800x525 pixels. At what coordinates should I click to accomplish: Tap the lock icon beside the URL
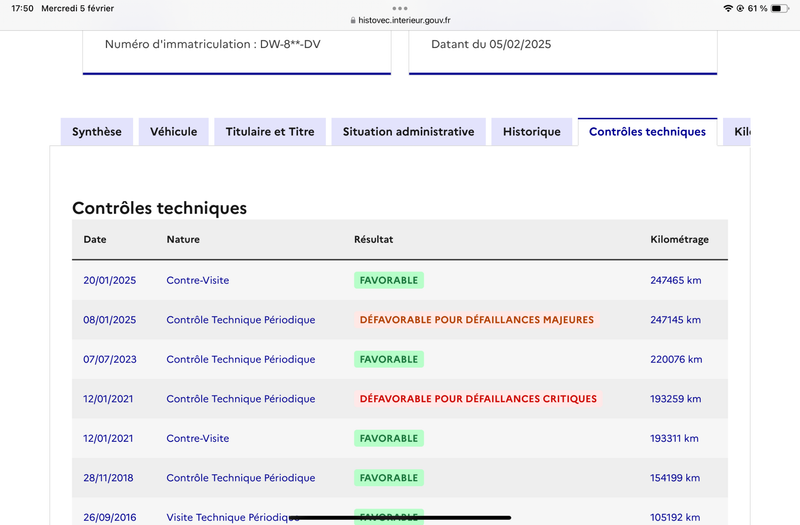pos(353,20)
